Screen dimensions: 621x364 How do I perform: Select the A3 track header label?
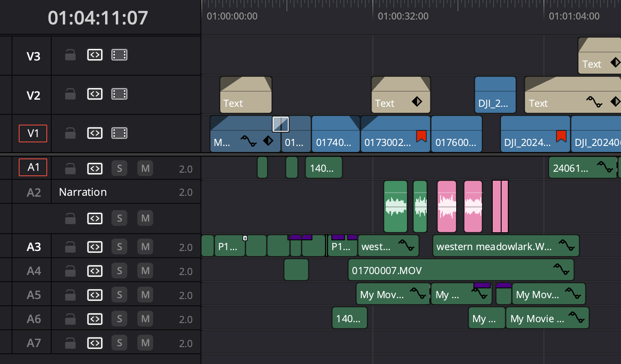[x=33, y=247]
